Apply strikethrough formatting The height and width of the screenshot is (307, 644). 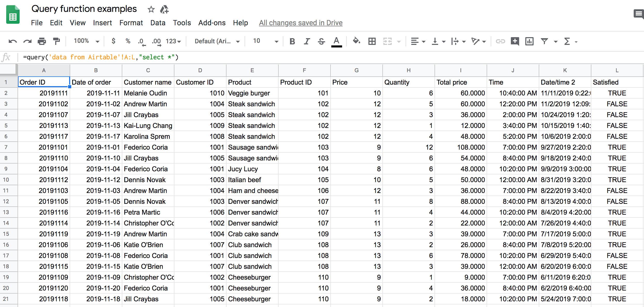tap(321, 41)
